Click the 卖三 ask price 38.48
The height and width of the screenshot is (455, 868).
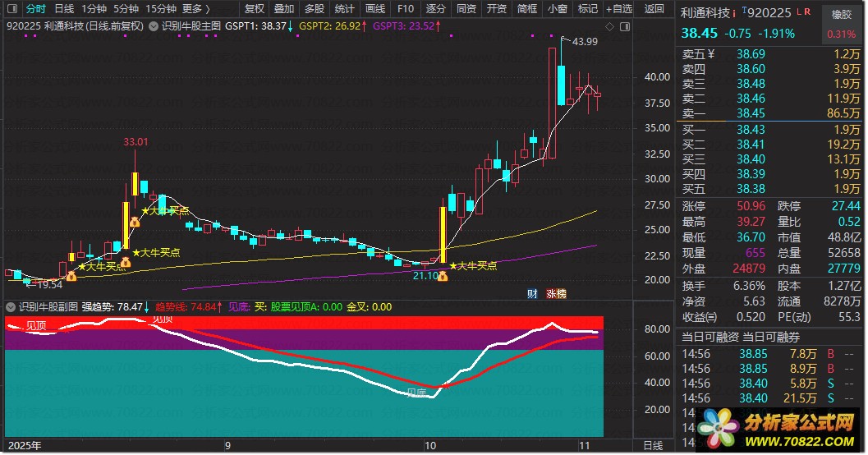tap(751, 84)
